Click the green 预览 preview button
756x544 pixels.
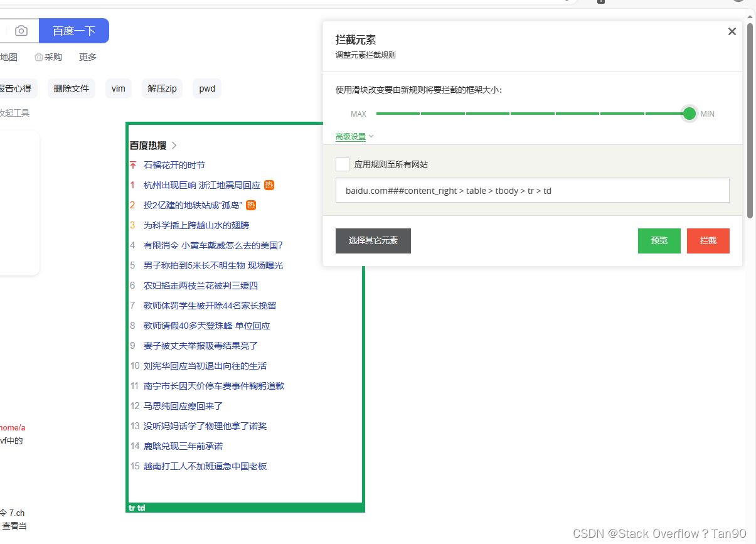coord(659,241)
